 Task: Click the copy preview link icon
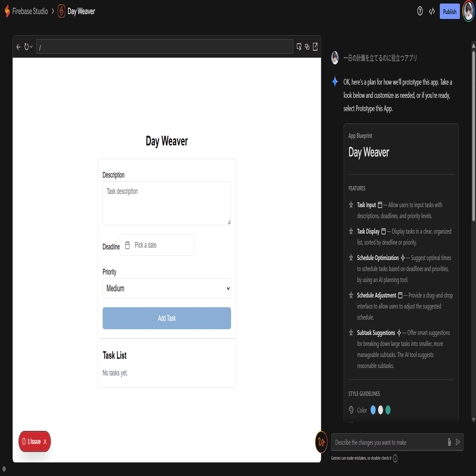307,47
